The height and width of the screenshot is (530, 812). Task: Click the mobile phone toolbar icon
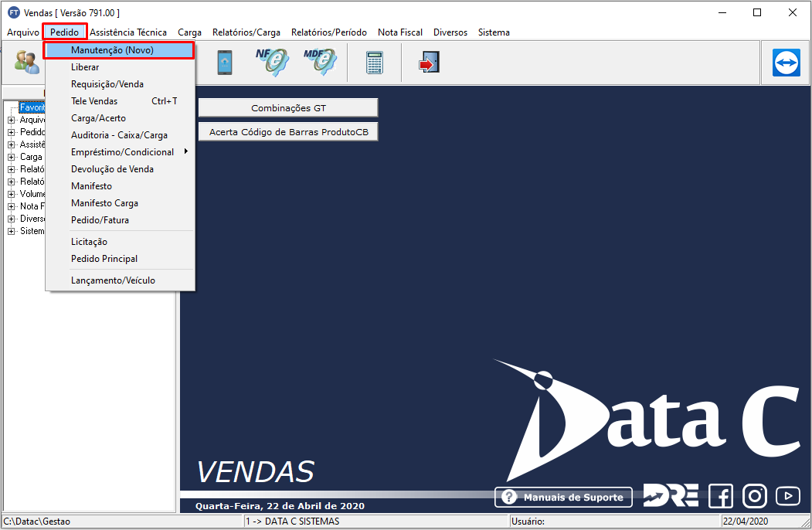click(224, 63)
